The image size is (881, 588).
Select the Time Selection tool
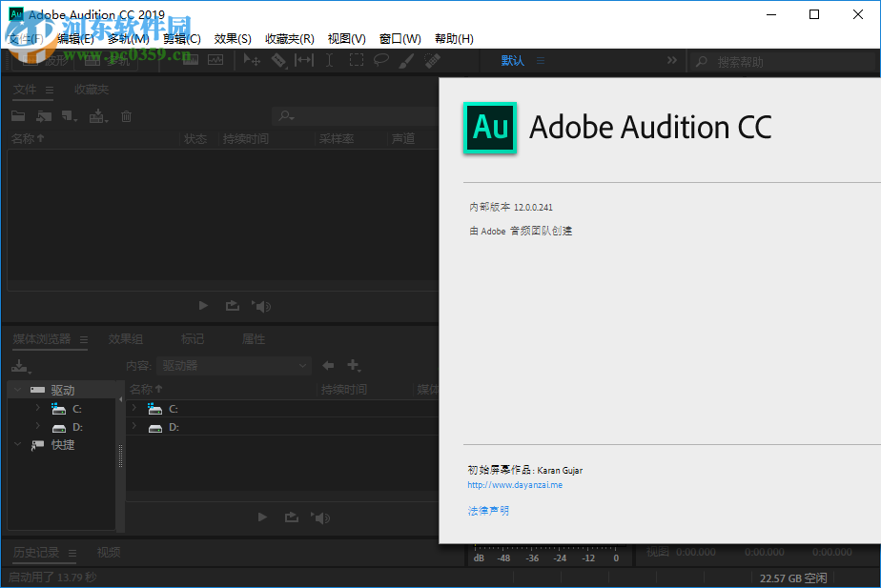click(327, 60)
